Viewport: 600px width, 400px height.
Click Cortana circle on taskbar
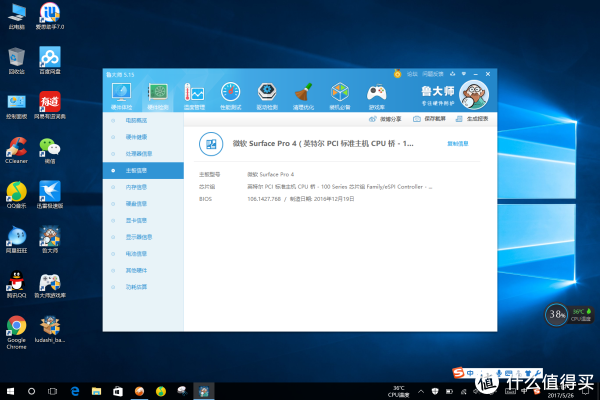tap(31, 391)
